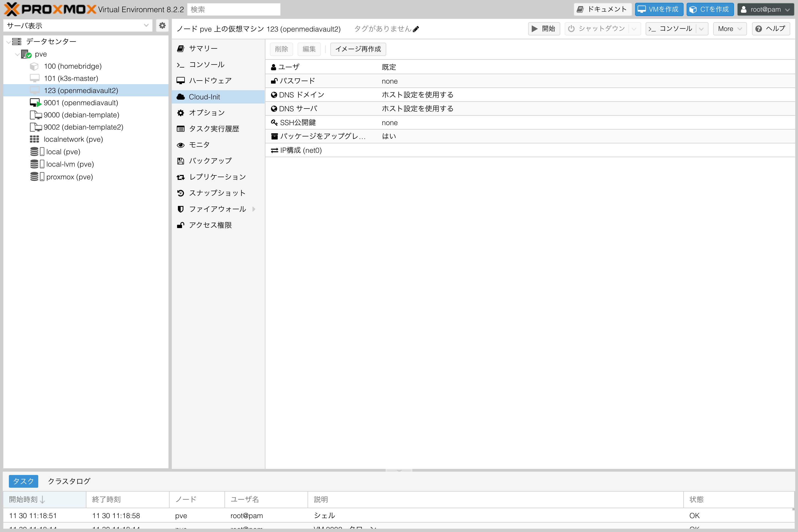This screenshot has width=798, height=532.
Task: Click the VMを作成 toolbar icon
Action: coord(658,9)
